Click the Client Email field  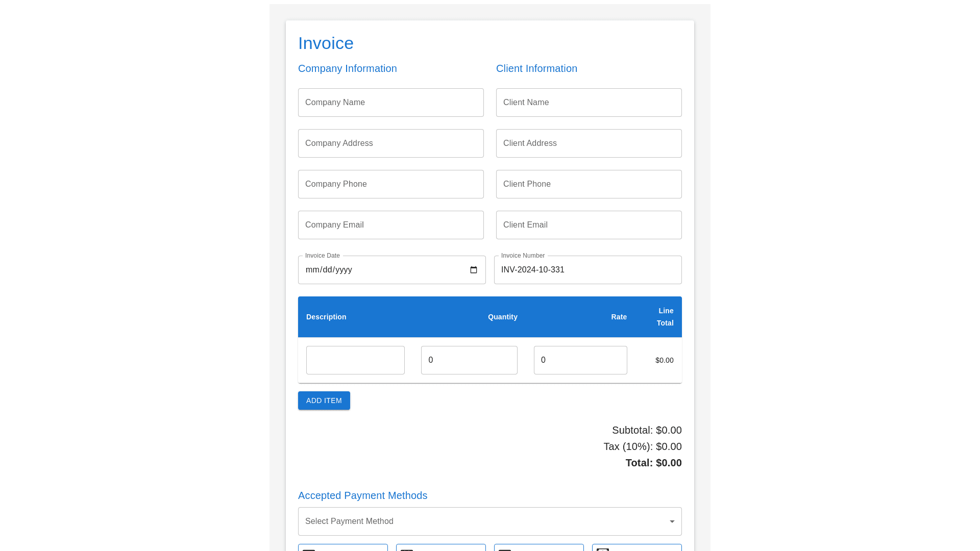click(589, 225)
